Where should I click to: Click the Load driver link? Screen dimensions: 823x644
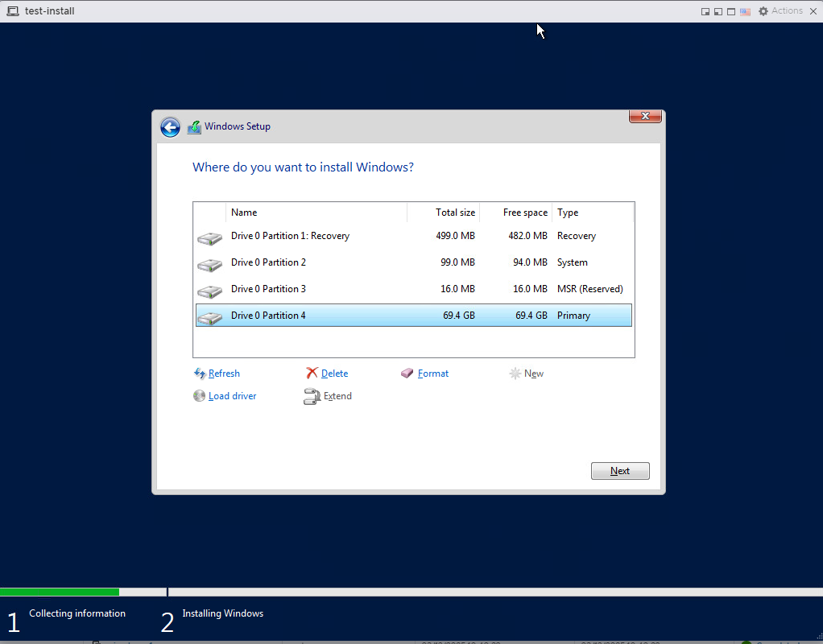point(233,396)
